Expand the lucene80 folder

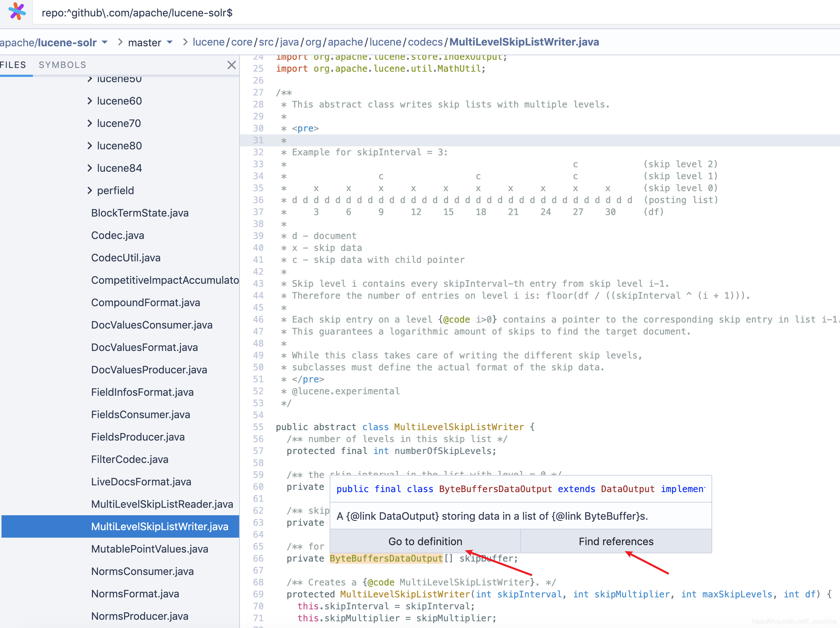click(x=119, y=146)
